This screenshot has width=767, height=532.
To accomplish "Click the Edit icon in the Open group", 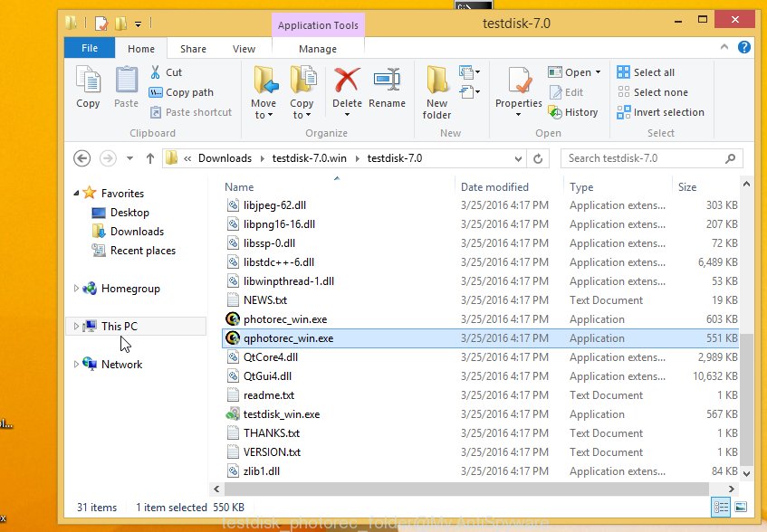I will [x=555, y=92].
